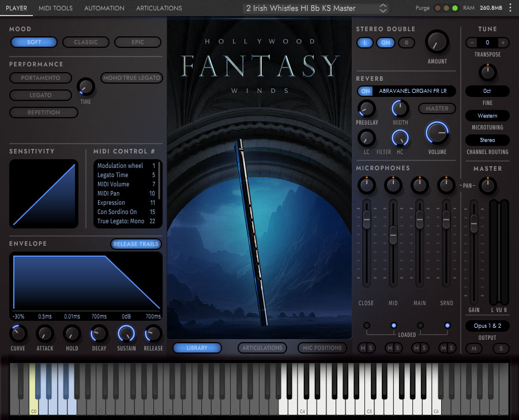Click the reverb Master button

click(437, 108)
